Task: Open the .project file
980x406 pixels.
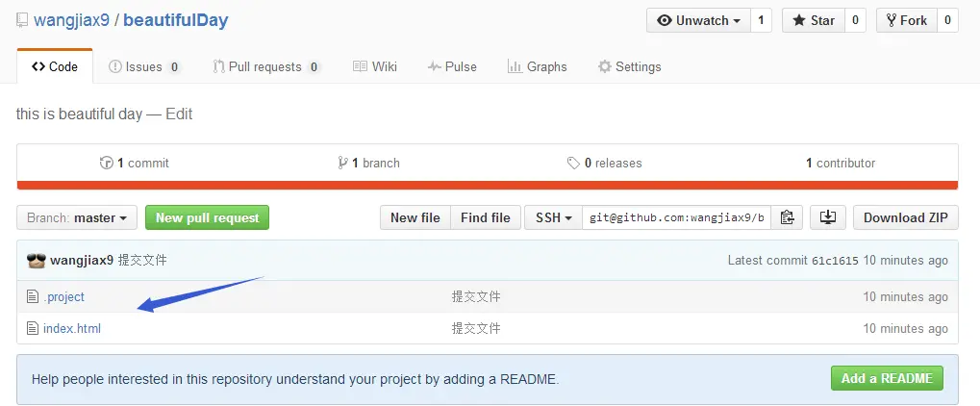Action: [63, 296]
